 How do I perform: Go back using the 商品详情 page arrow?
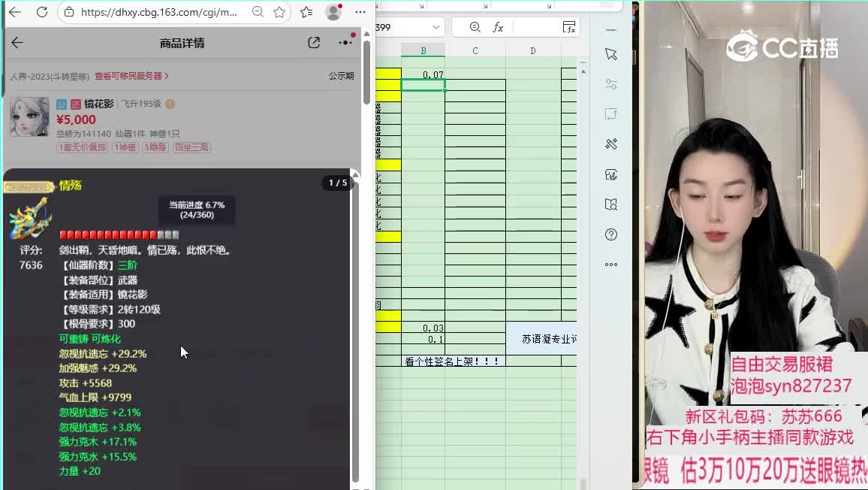(17, 43)
